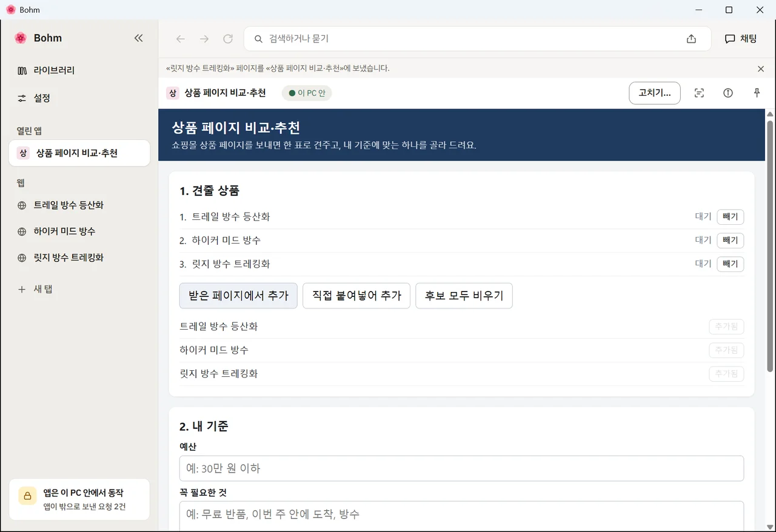Click the search magnifier icon

pos(258,39)
